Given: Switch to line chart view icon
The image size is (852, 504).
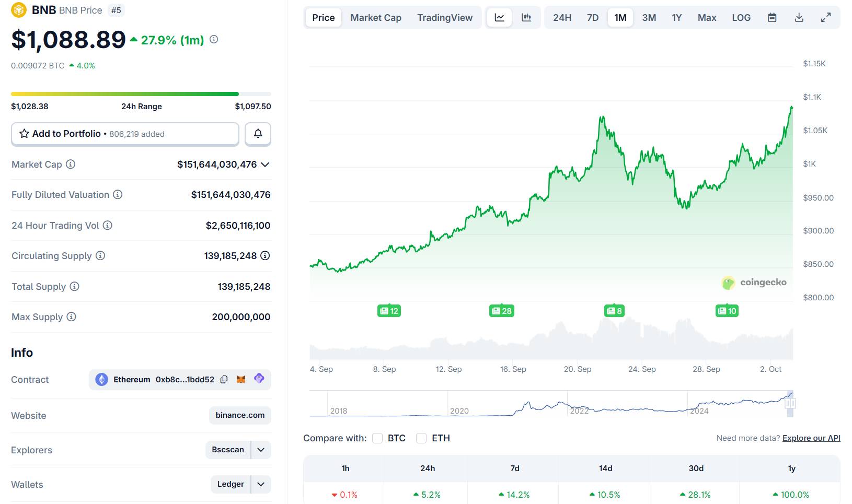Looking at the screenshot, I should click(500, 18).
